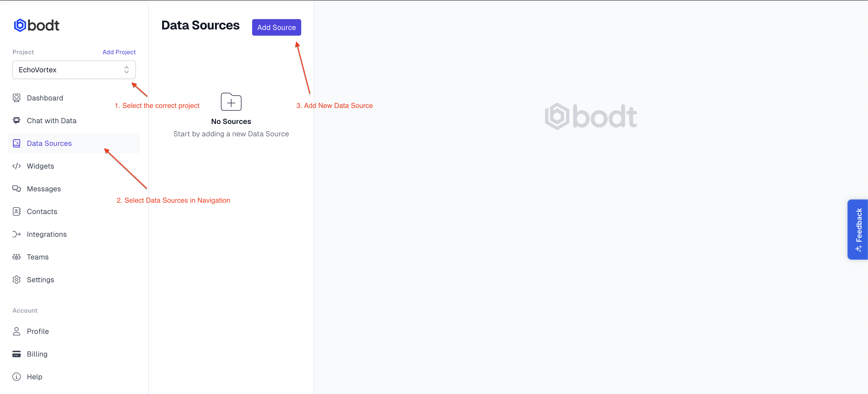
Task: Click the Add Project link
Action: 119,52
